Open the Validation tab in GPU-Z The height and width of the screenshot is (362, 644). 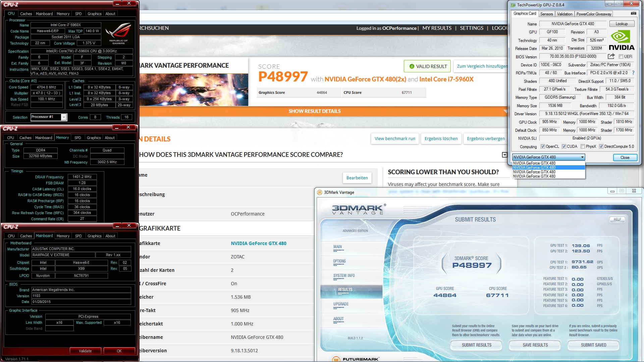point(565,14)
